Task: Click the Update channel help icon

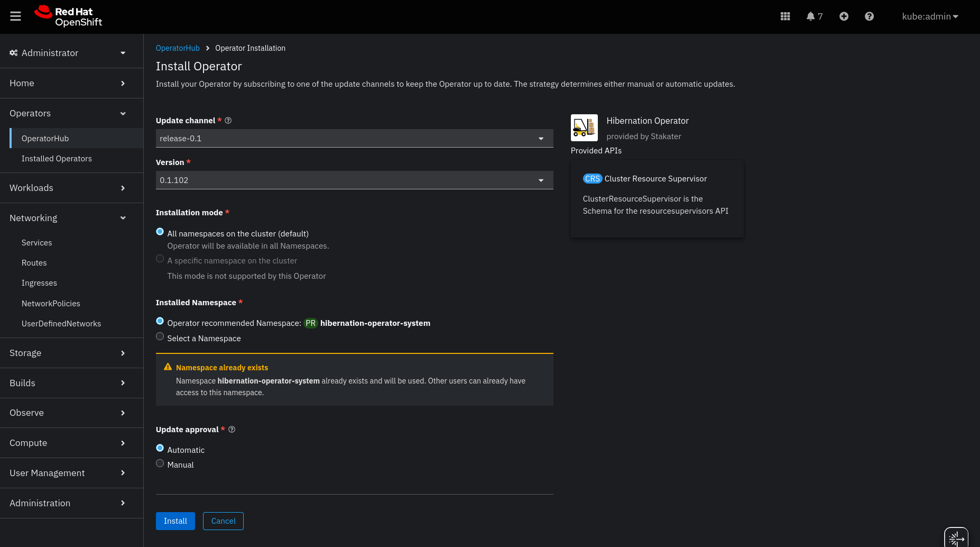Action: [228, 121]
